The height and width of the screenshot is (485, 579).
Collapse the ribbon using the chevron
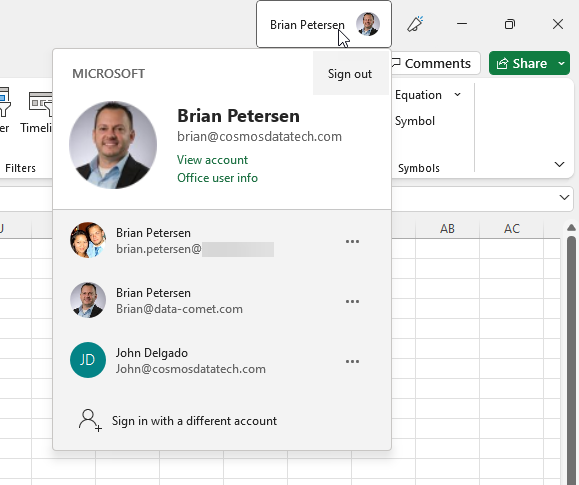coord(559,164)
